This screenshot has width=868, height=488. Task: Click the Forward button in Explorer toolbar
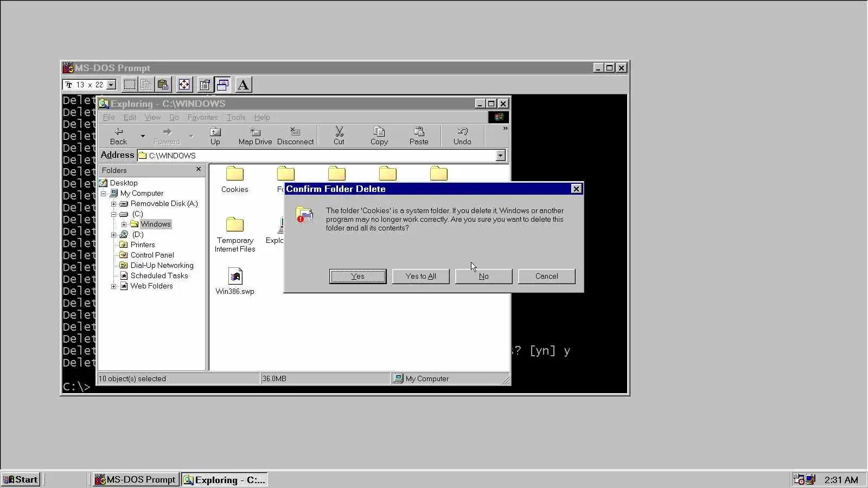(167, 136)
